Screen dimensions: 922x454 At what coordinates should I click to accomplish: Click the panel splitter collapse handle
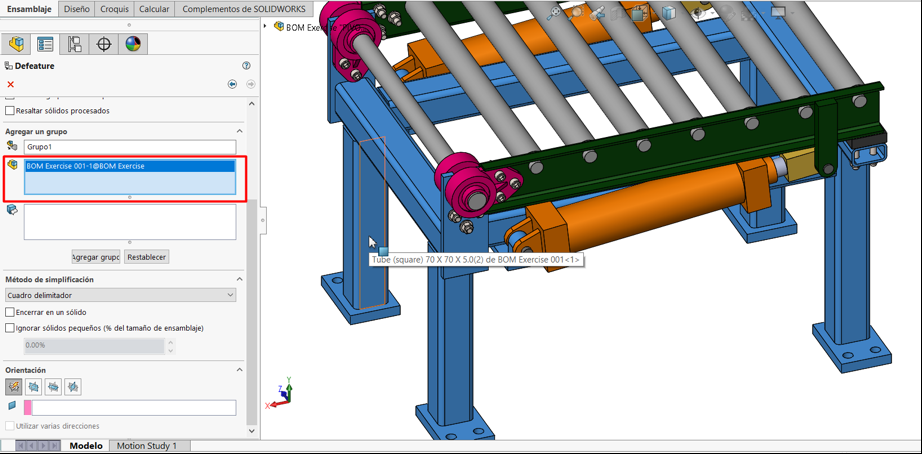point(263,220)
